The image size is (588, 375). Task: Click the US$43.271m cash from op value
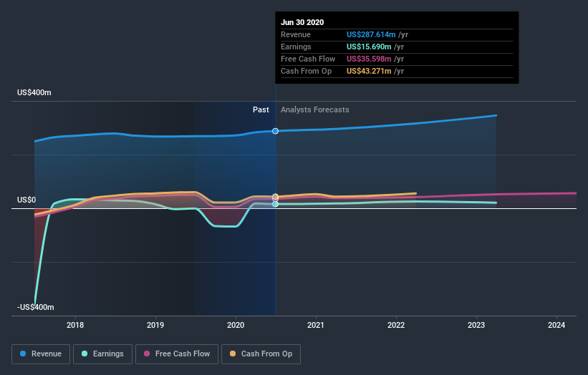pos(369,71)
